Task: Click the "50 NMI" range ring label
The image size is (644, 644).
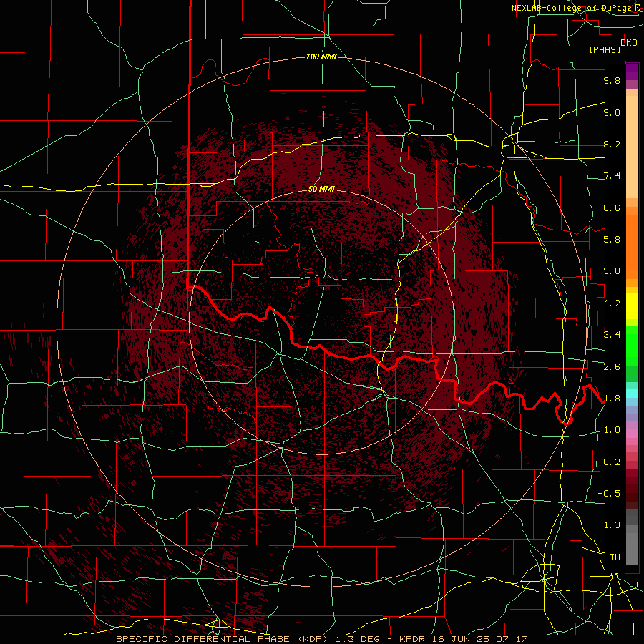Action: click(x=321, y=190)
